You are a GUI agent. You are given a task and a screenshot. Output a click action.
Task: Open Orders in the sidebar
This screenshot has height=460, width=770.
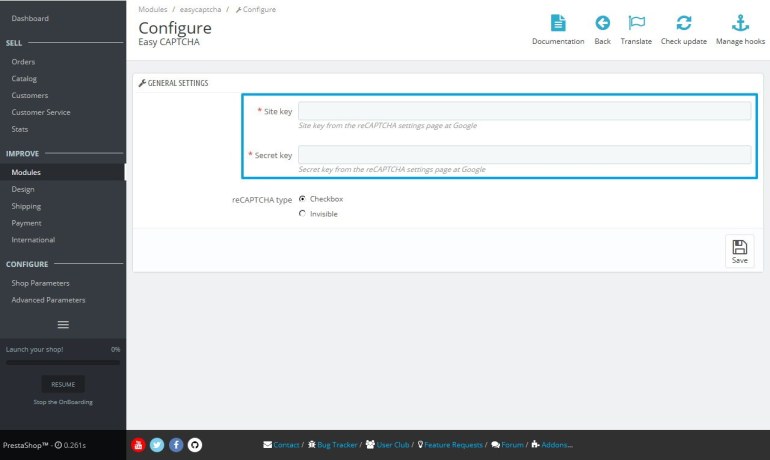click(x=23, y=62)
